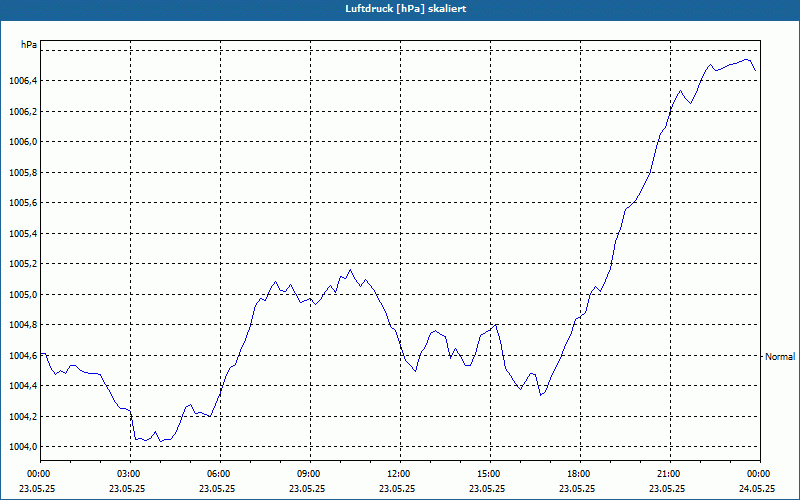The image size is (800, 500).
Task: Select the 1004,6 axis value
Action: [x=23, y=356]
